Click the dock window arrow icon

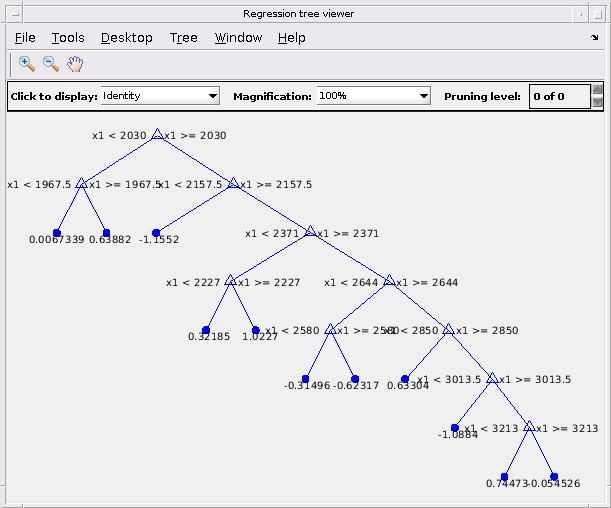[x=594, y=37]
